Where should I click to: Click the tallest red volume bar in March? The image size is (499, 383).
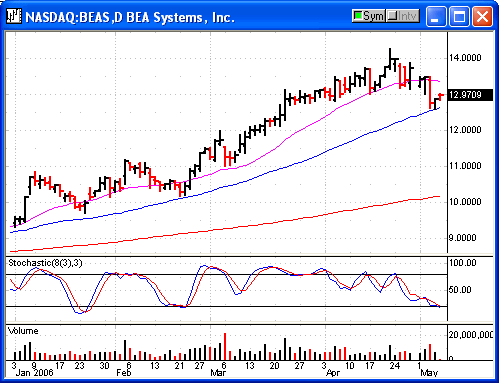[x=225, y=346]
